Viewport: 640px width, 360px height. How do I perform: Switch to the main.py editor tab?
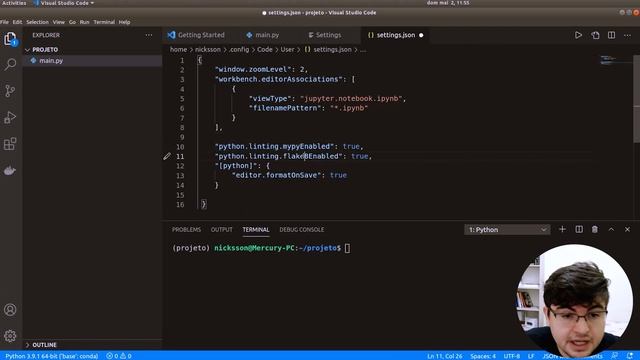point(263,35)
